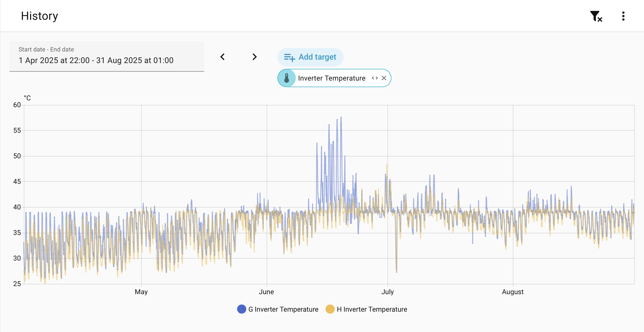This screenshot has width=644, height=332.
Task: Click the remove filters funnel icon
Action: [596, 16]
